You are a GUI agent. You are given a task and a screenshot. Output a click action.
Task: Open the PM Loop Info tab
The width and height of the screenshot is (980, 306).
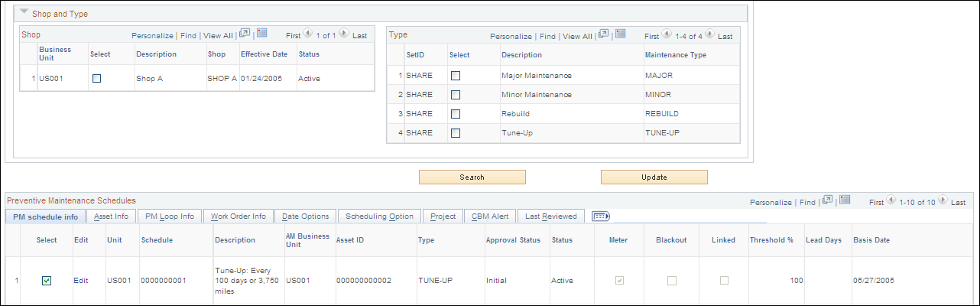170,216
